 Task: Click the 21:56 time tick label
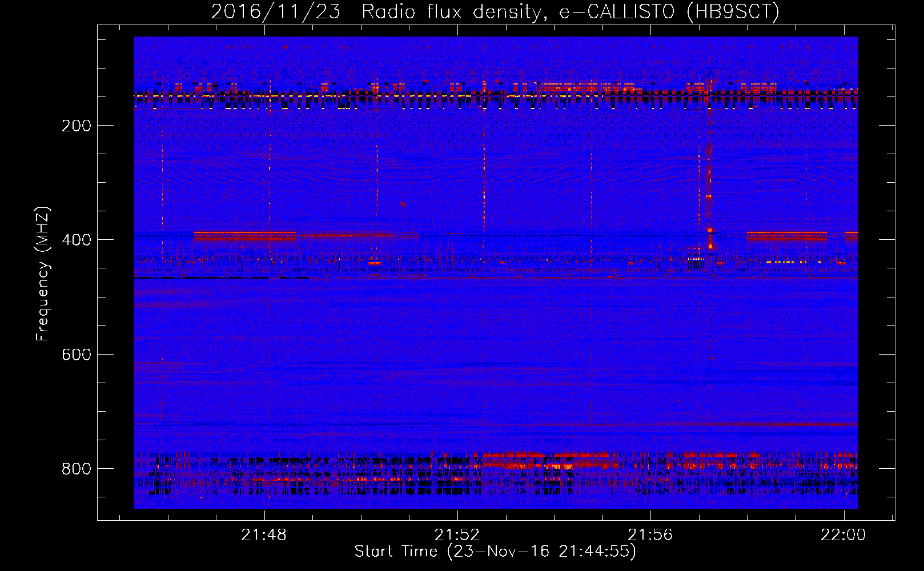point(650,535)
